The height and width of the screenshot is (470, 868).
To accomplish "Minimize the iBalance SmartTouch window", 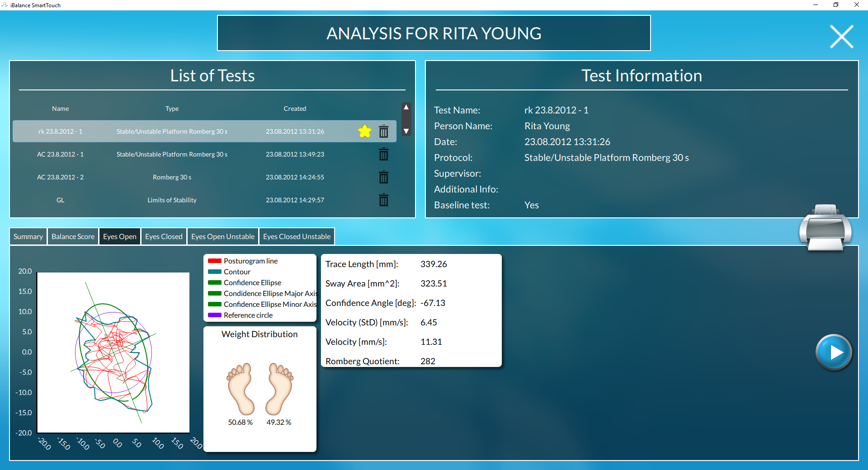I will [816, 5].
